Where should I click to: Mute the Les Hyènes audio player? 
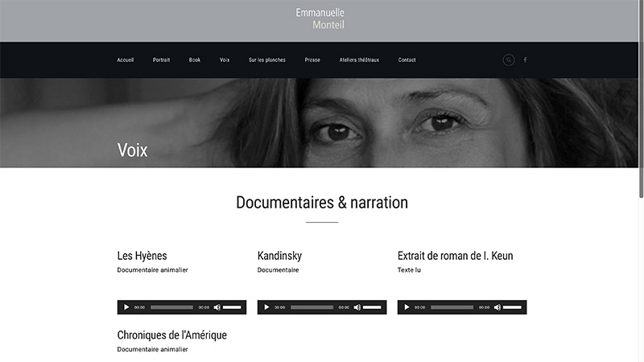pos(217,307)
